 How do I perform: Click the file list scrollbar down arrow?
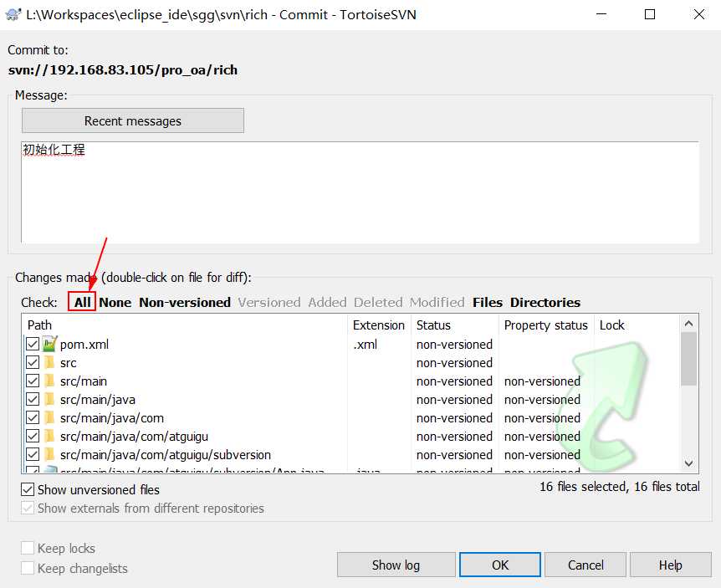point(688,463)
